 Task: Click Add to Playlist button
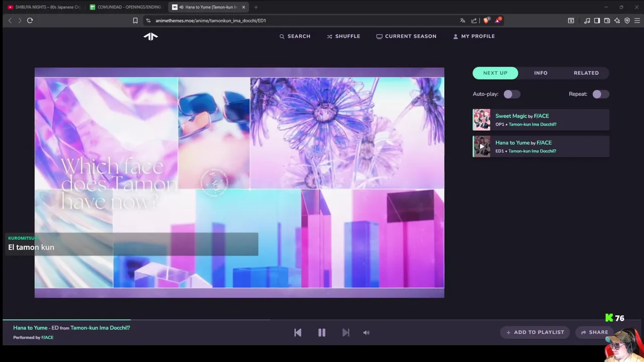click(535, 332)
